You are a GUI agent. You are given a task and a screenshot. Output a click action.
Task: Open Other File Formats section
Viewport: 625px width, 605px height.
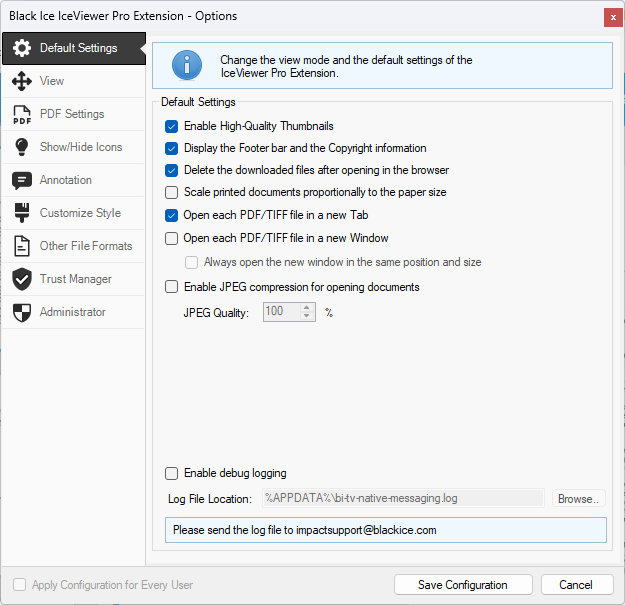[74, 246]
